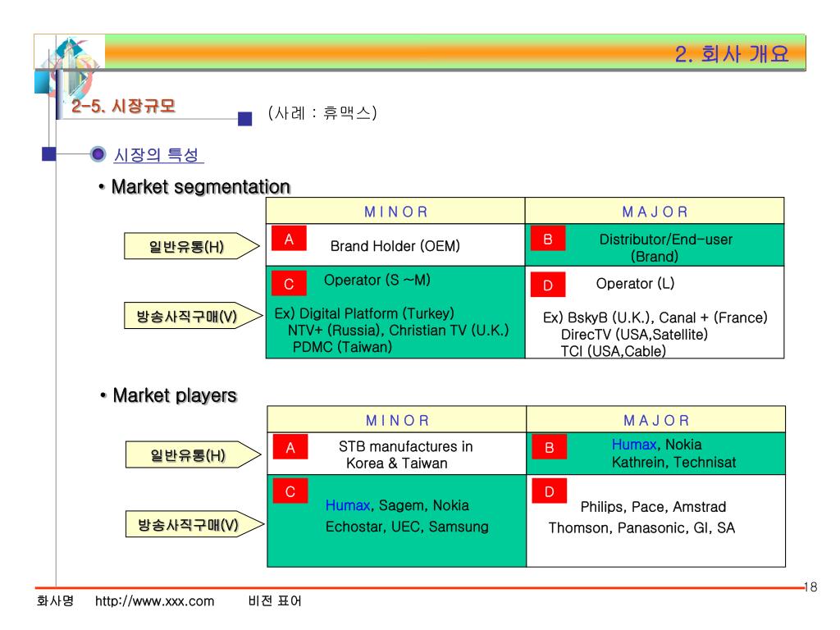Click red D box next to Operator (L)

coord(548,285)
